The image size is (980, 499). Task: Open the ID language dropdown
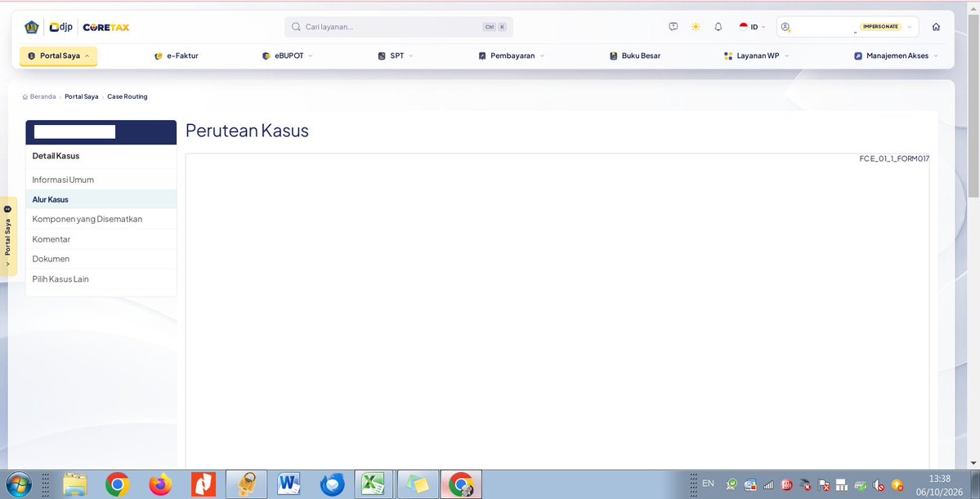click(753, 27)
